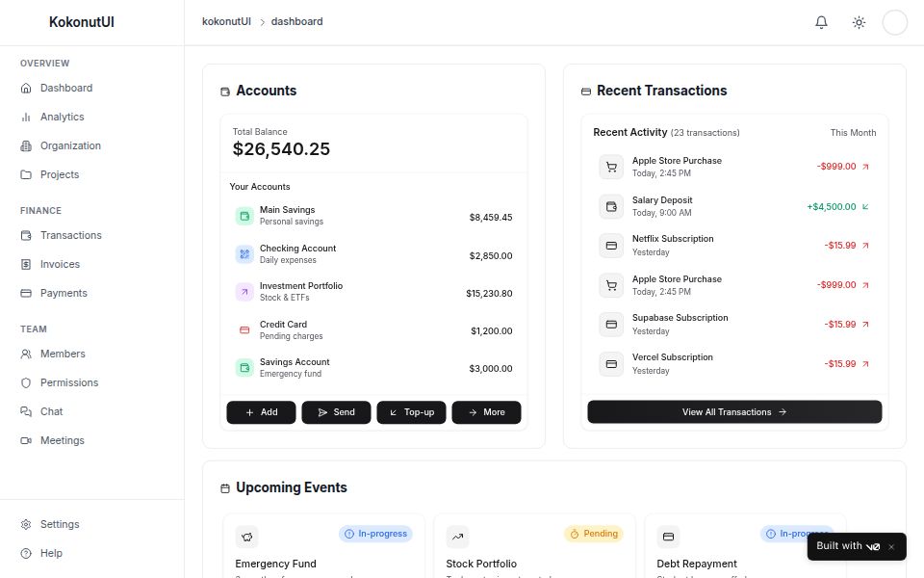Click the Invoices icon under Finance
Viewport: 924px width, 578px height.
(27, 264)
